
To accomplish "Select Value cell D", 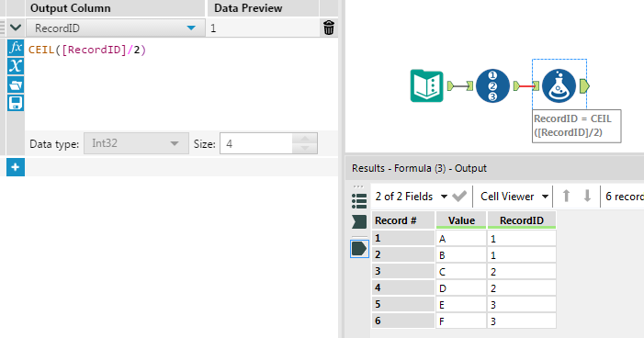I will (461, 287).
